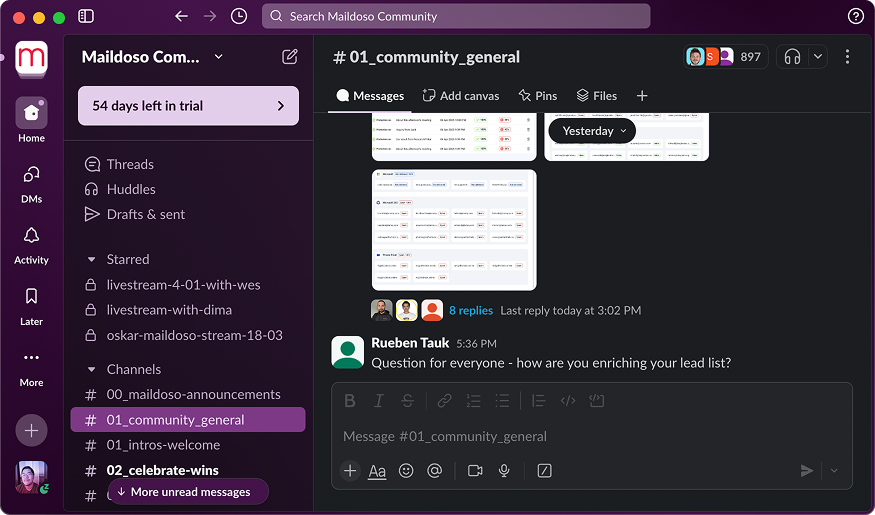
Task: Open send options dropdown arrow
Action: click(x=834, y=471)
